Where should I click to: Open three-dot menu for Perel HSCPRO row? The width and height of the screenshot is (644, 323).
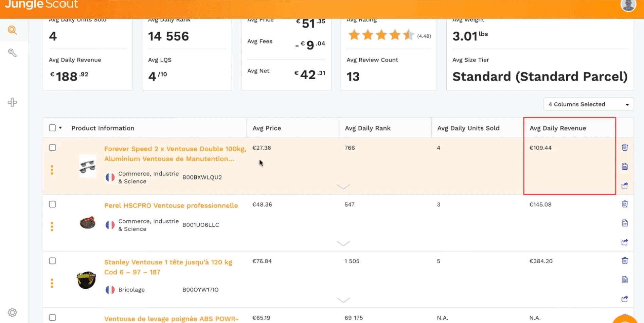coord(52,226)
